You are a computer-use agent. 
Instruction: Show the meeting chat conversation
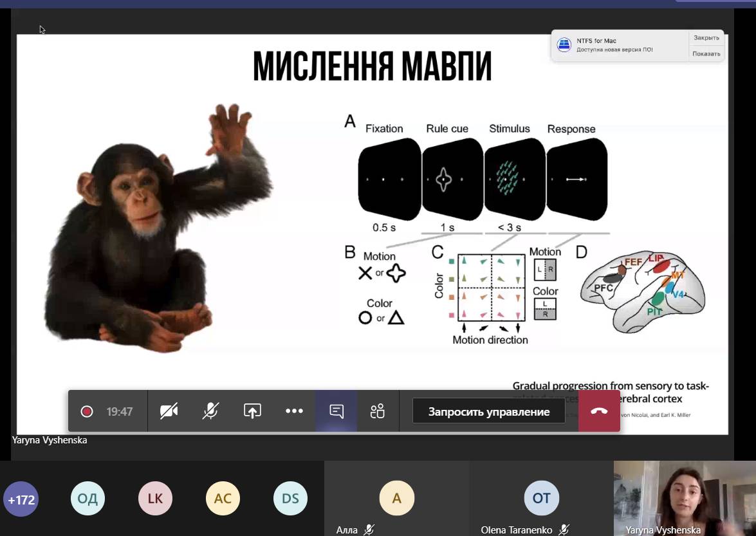click(336, 411)
